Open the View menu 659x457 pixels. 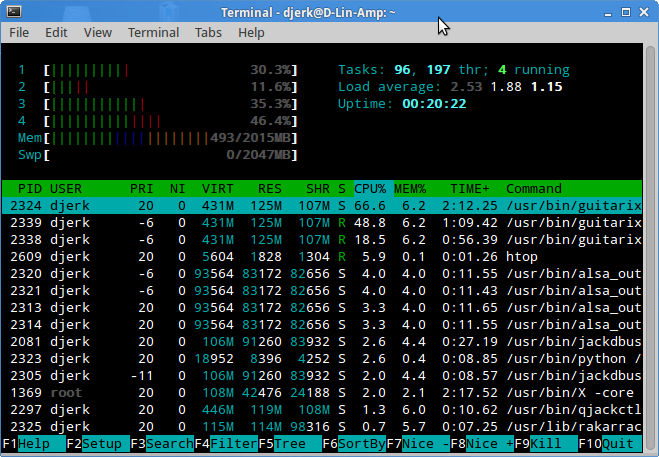pos(98,32)
